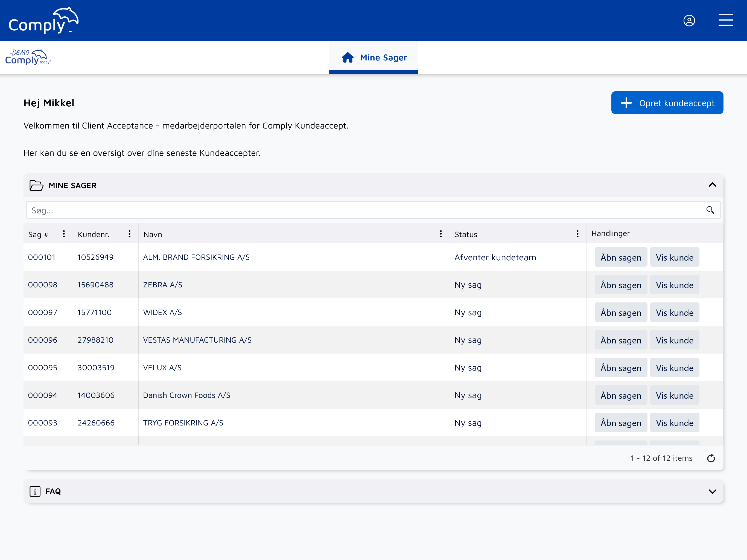Click Opret kundeaccept button
The height and width of the screenshot is (560, 747).
coord(667,103)
